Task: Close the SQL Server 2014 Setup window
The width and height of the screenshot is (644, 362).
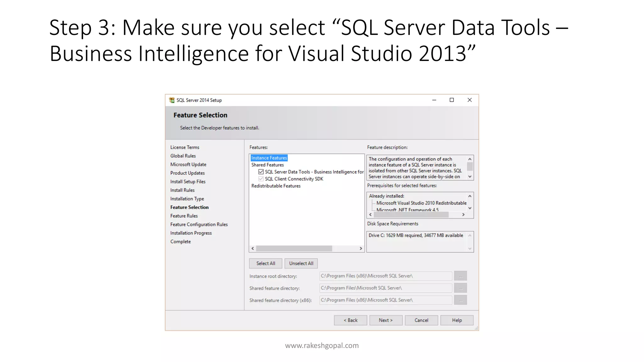Action: point(469,100)
